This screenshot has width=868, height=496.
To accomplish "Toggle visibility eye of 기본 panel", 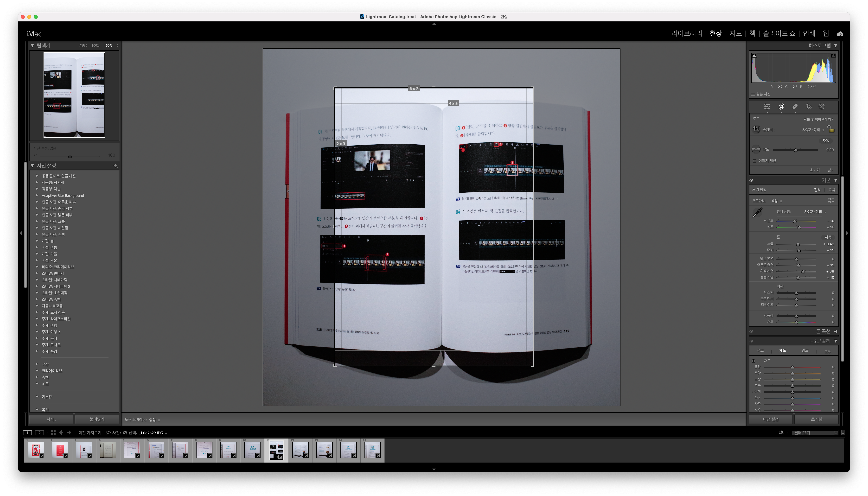I will point(752,180).
